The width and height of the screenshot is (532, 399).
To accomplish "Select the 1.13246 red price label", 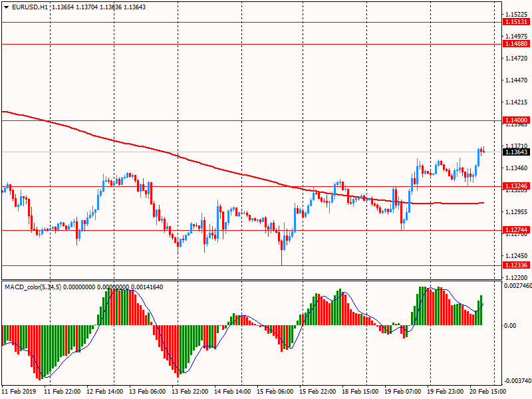I will pos(516,186).
